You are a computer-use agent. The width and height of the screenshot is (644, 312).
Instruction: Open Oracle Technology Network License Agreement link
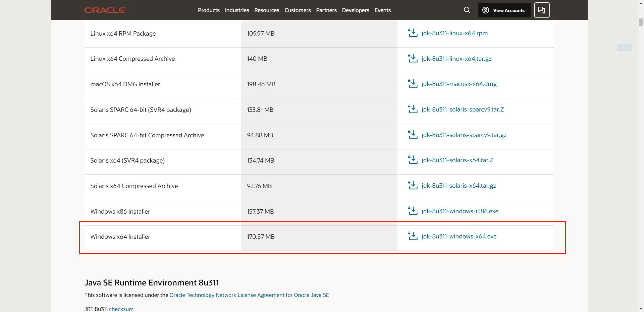249,295
